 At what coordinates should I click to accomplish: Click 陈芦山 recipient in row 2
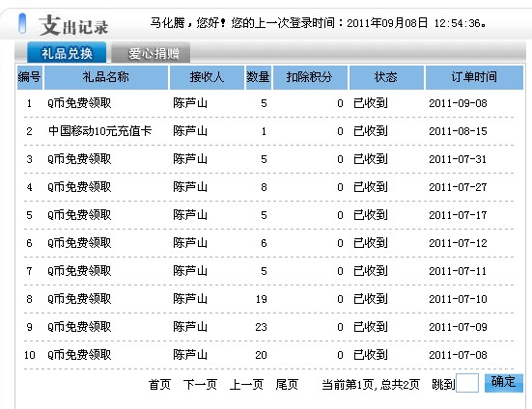(190, 131)
